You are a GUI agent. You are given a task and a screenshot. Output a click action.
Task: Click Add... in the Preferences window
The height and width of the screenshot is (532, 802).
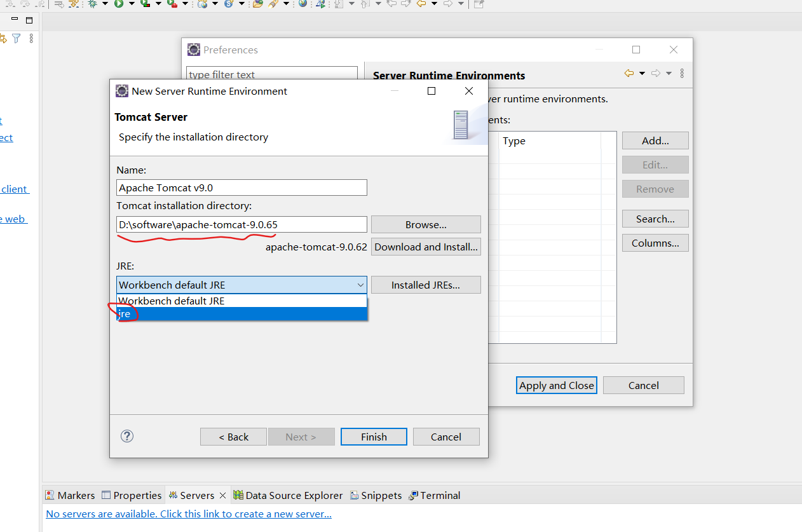pos(655,140)
